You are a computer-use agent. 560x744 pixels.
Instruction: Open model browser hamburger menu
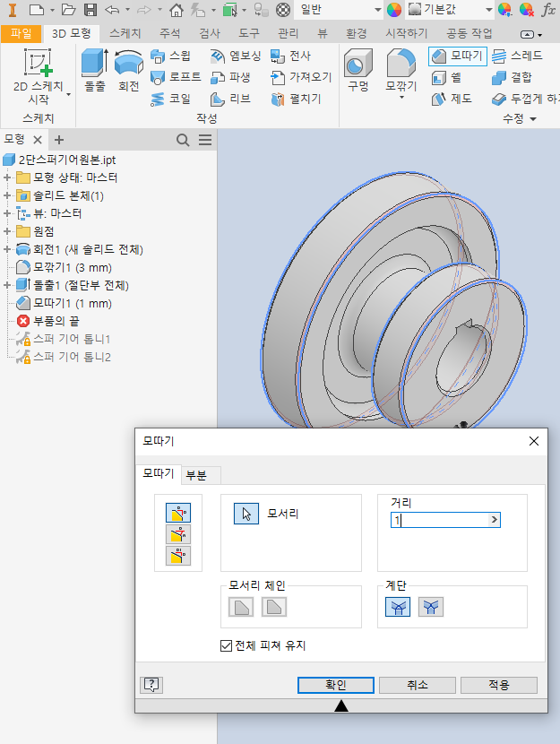205,140
